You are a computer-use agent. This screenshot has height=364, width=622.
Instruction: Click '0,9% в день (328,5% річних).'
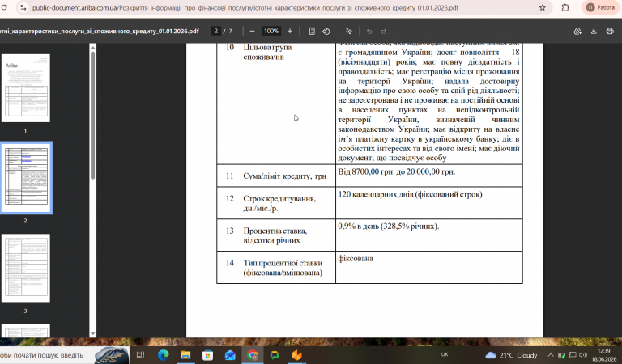[389, 226]
